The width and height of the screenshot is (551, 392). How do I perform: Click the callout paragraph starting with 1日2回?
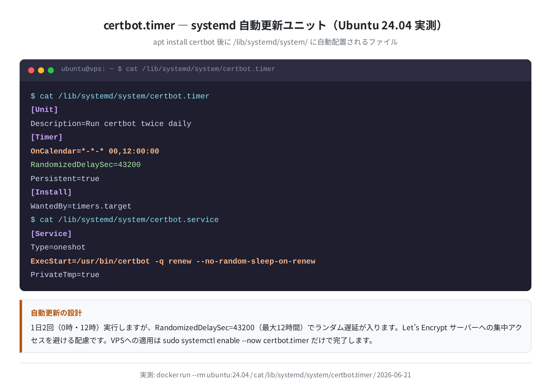tap(276, 334)
